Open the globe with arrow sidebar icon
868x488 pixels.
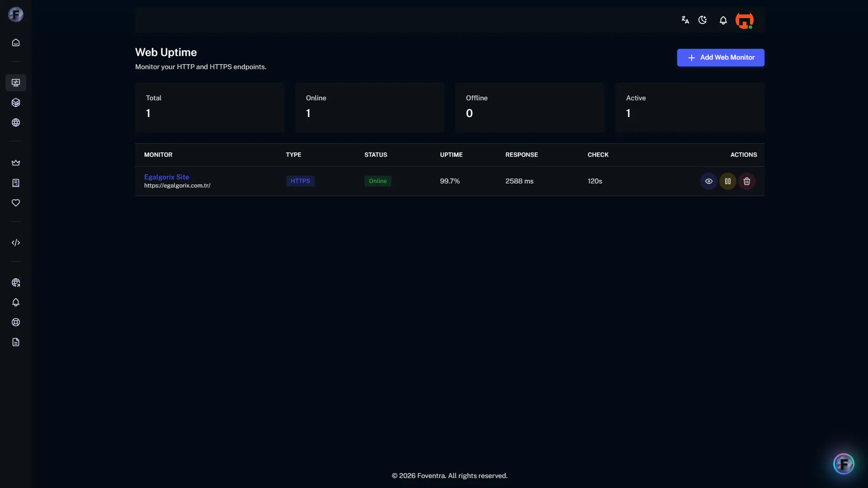click(x=16, y=282)
